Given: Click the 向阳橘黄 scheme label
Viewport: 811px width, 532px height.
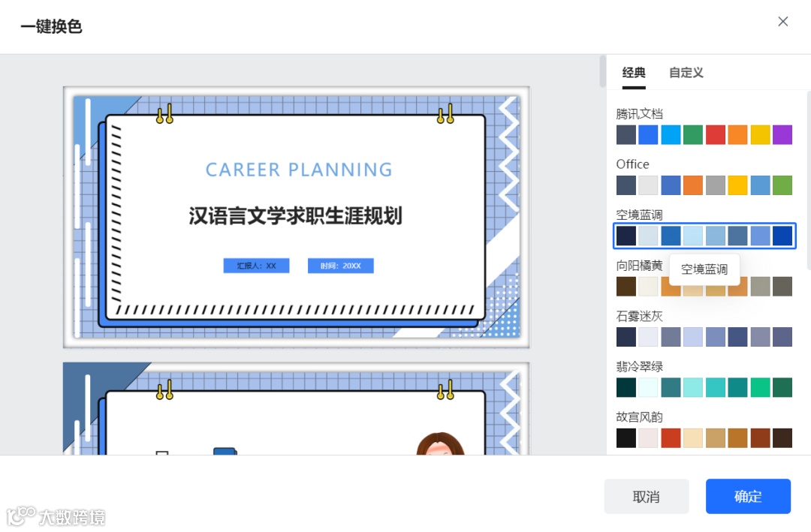Looking at the screenshot, I should click(639, 265).
